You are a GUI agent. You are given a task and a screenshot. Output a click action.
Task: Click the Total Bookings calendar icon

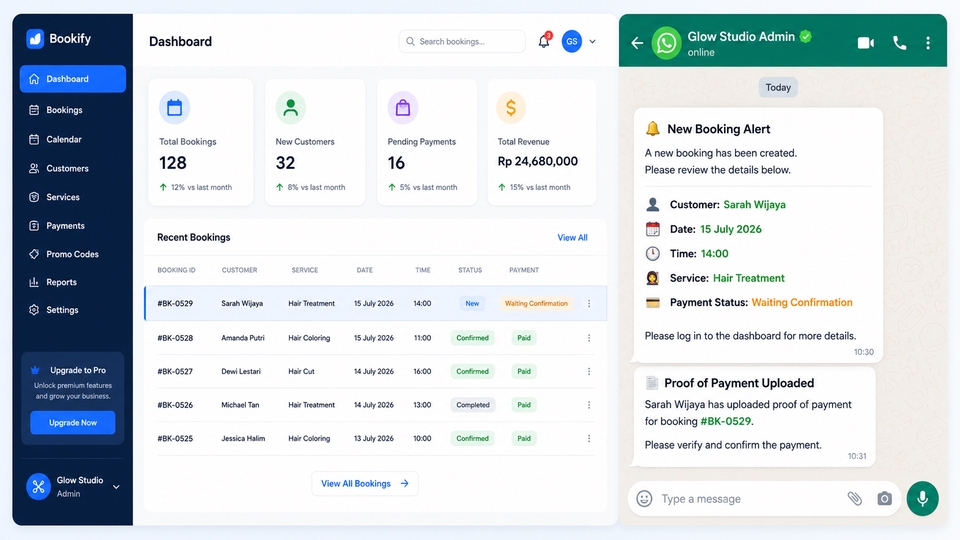click(x=174, y=108)
